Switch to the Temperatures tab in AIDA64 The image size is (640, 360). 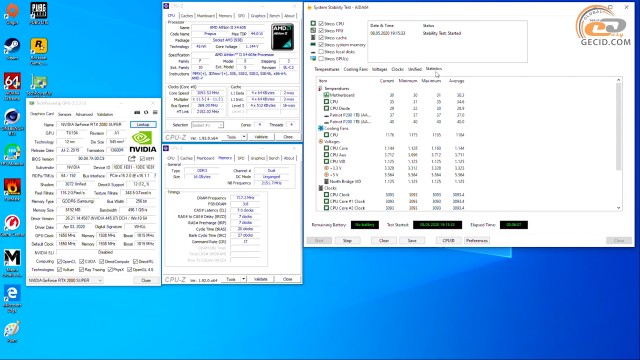pos(327,69)
